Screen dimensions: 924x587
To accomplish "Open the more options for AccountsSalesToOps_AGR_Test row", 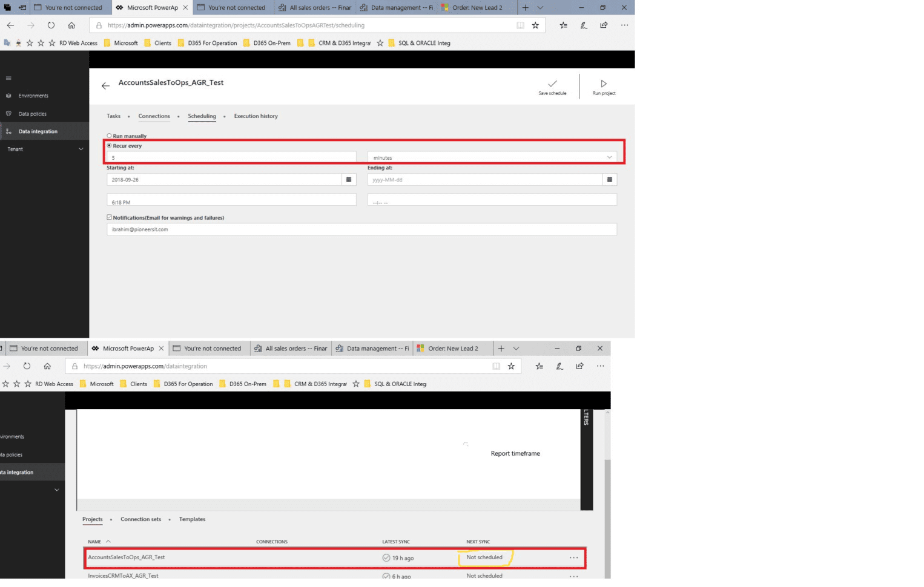I will pos(573,558).
